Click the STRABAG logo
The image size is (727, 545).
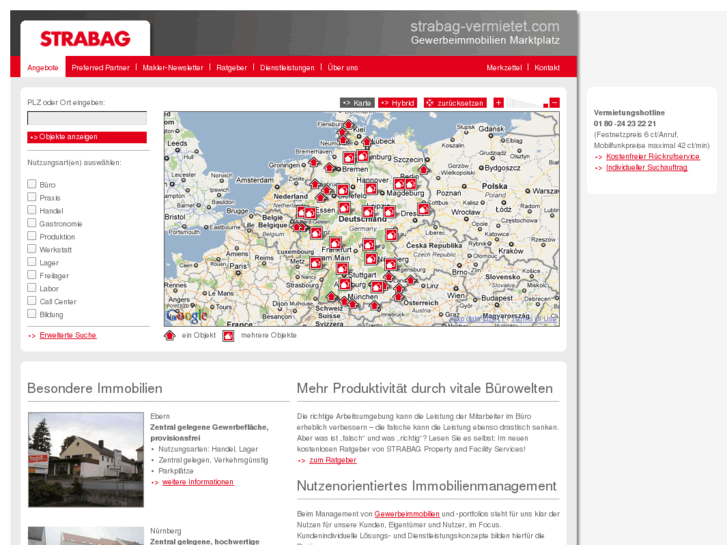pos(85,39)
